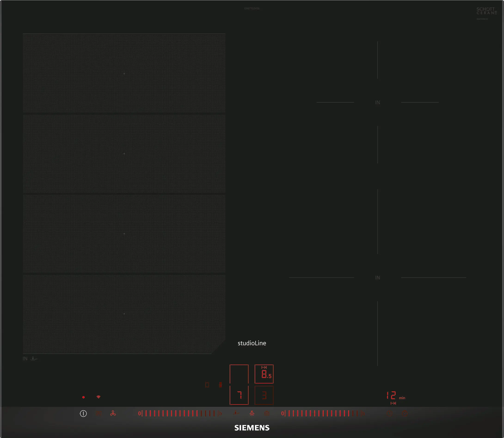Toggle the hood light bulb icon
Viewport: 504px width, 438px height.
(x=252, y=413)
